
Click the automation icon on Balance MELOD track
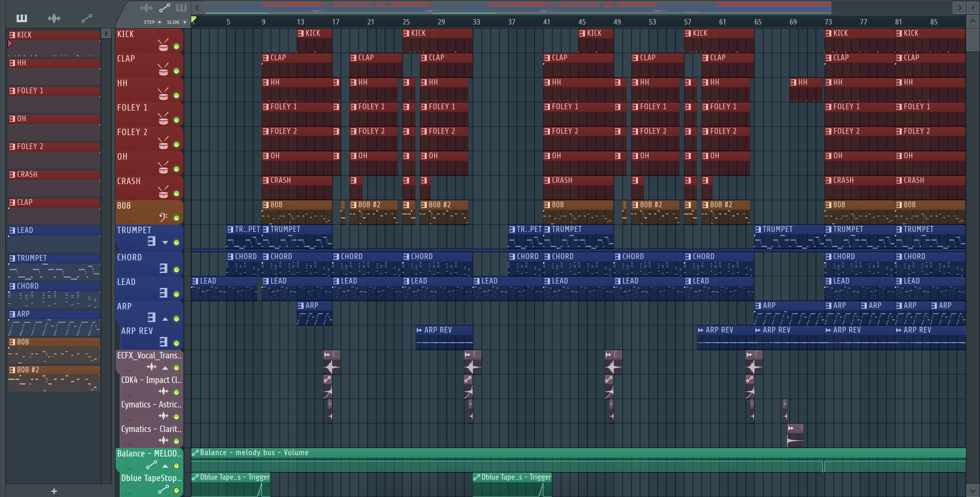pos(151,465)
